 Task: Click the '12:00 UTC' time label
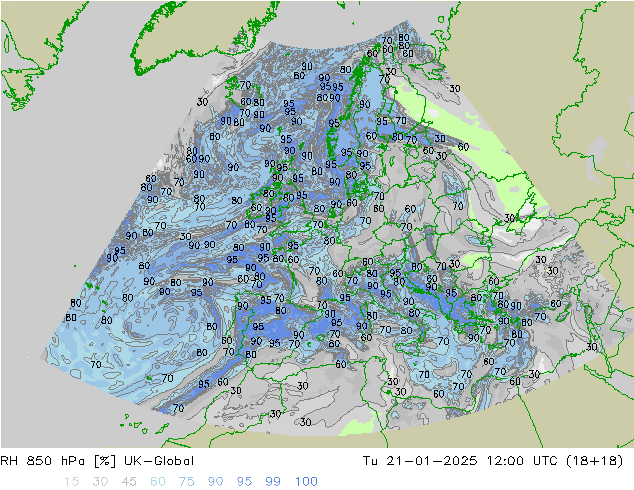point(523,461)
